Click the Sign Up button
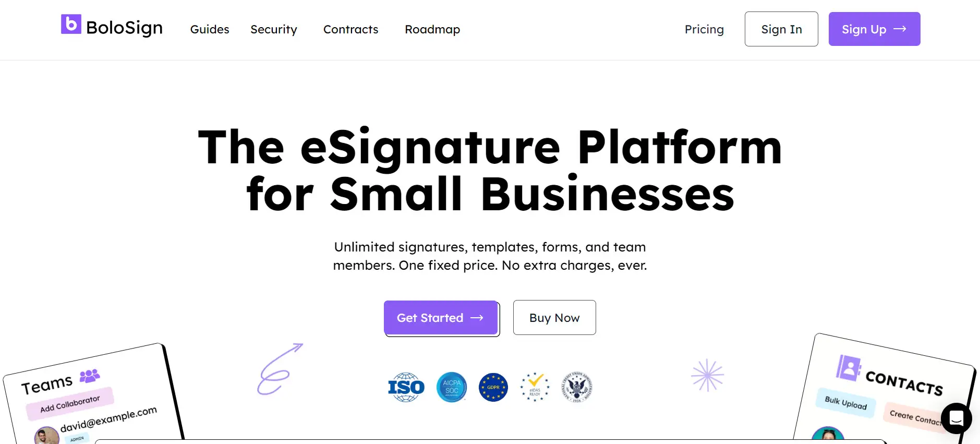980x444 pixels. point(874,29)
